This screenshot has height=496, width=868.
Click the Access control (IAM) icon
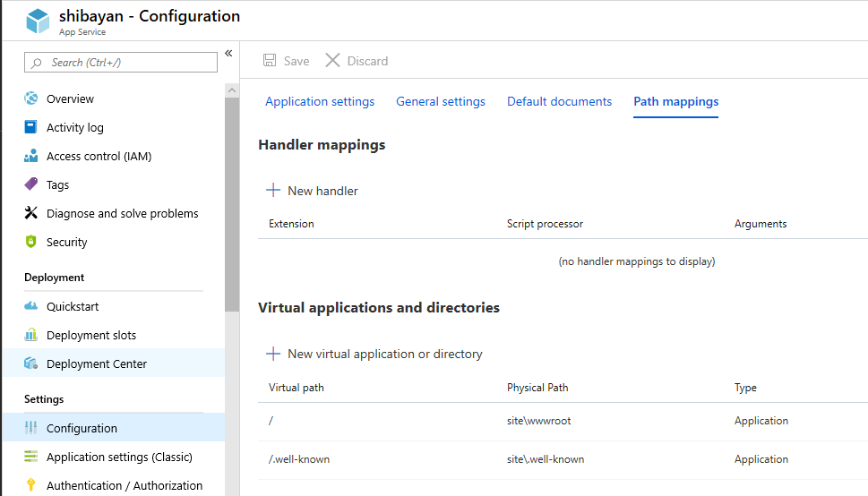(x=31, y=156)
